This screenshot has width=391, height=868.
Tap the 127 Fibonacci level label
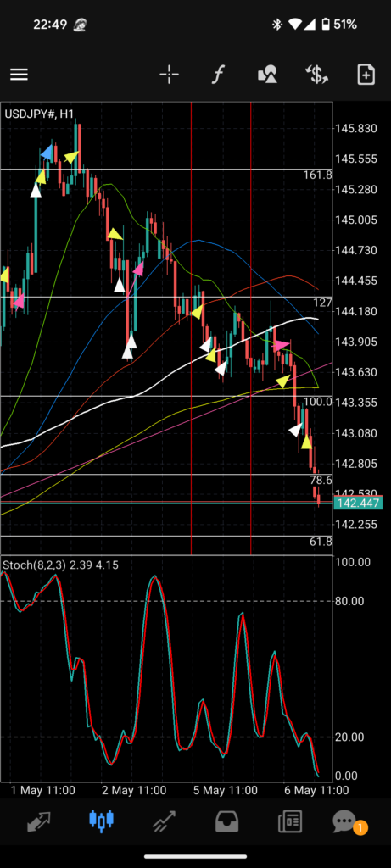322,303
